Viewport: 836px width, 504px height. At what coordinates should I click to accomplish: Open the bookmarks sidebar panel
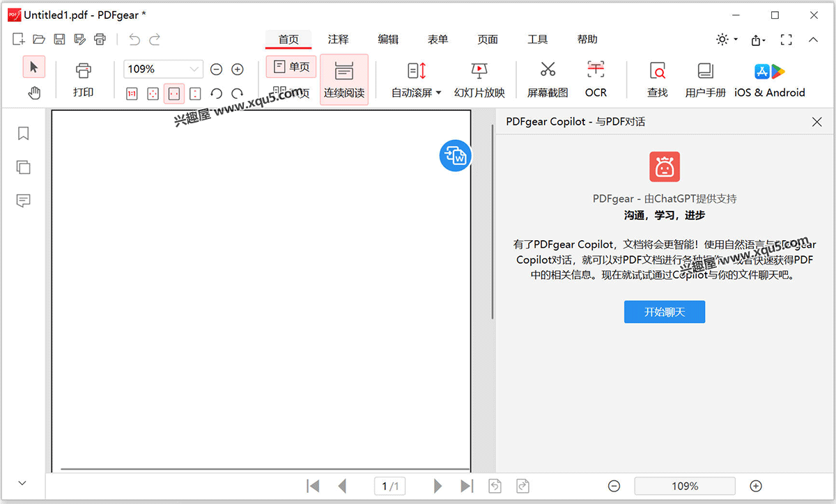point(23,134)
